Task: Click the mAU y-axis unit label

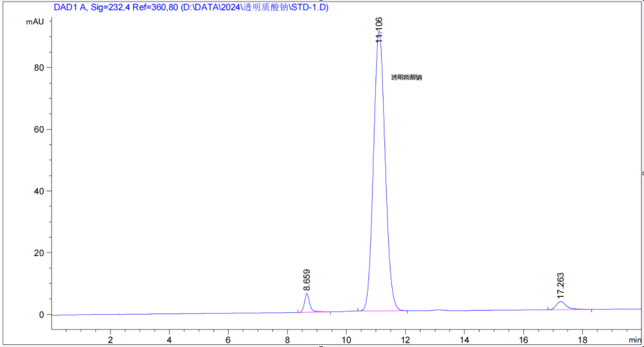Action: coord(34,21)
